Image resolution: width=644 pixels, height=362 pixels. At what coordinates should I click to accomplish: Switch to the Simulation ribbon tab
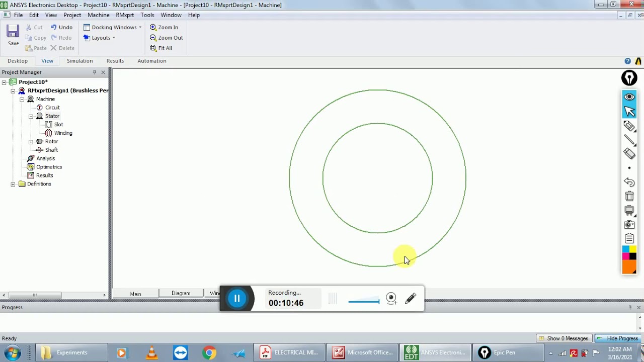79,61
